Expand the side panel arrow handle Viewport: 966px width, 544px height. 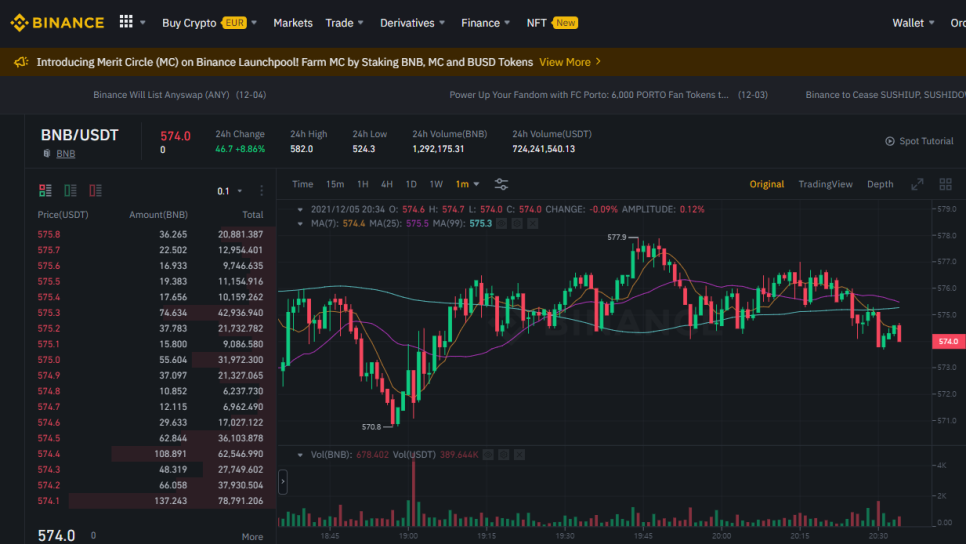pyautogui.click(x=283, y=482)
